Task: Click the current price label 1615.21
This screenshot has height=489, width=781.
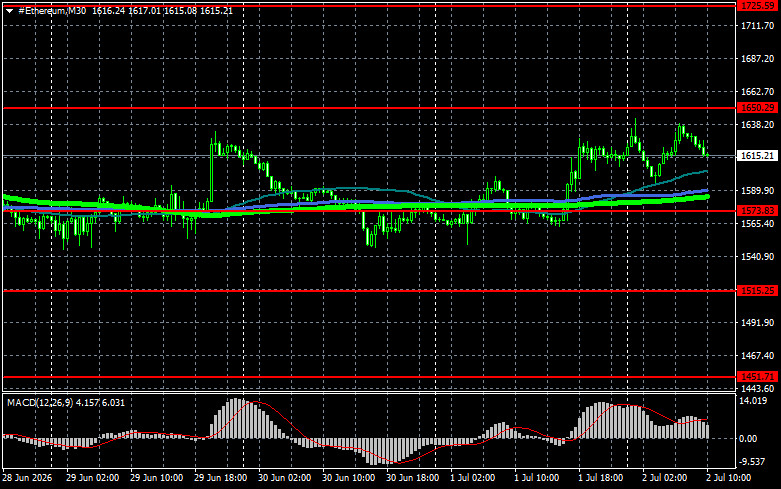Action: click(x=758, y=156)
